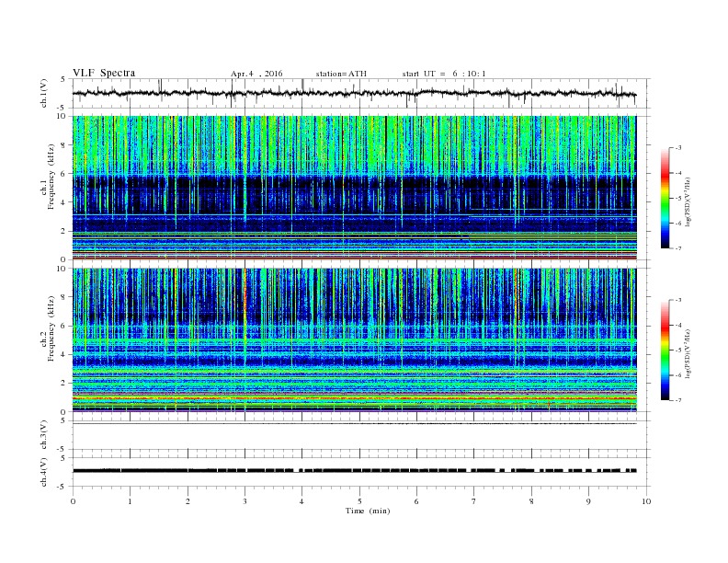Click the 'log(PSD)(V²/Hz)' label beside ch.2 color bar
This screenshot has height=563, width=728.
click(x=688, y=353)
